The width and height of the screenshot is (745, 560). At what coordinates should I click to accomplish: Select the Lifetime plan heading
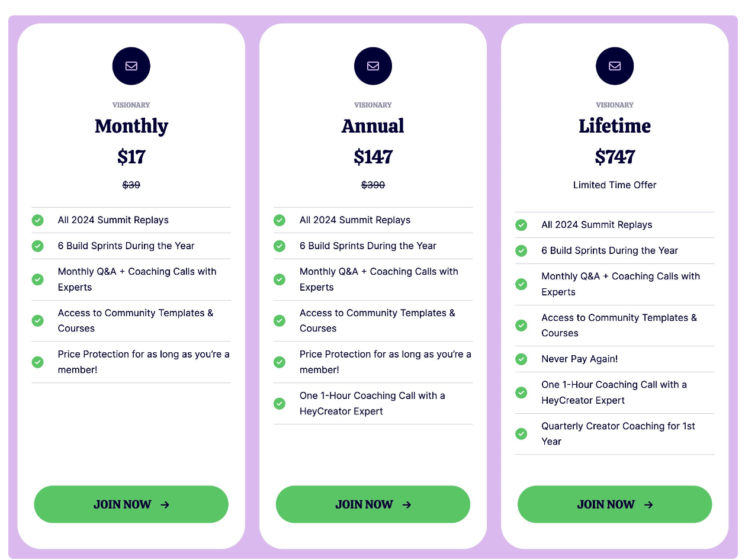pos(615,126)
